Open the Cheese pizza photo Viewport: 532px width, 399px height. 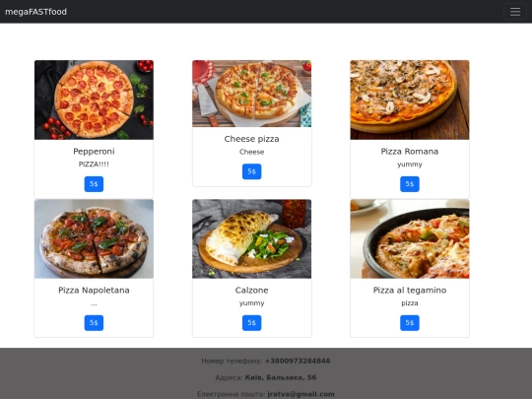252,94
